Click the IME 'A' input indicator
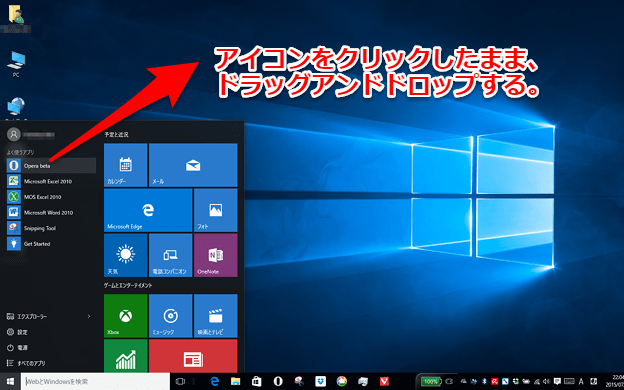624x390 pixels. (581, 382)
